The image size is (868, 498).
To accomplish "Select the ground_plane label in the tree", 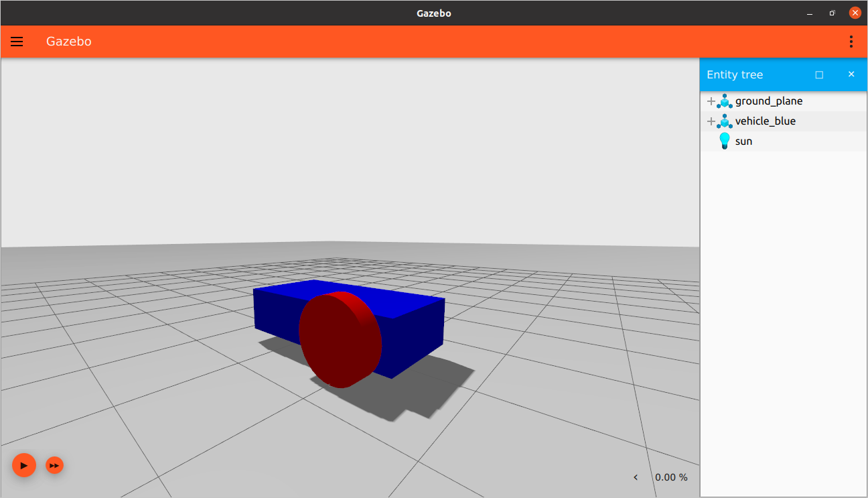I will (x=769, y=101).
